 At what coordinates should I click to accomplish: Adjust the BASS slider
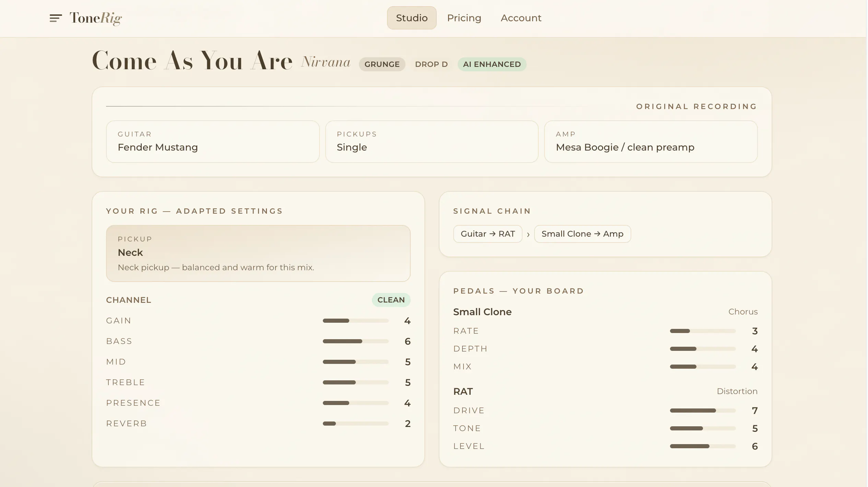356,341
